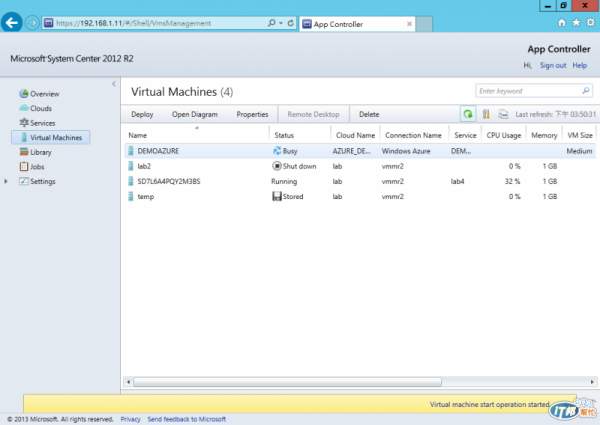Select the DEMOAZURE virtual machine row
600x425 pixels.
click(x=360, y=151)
